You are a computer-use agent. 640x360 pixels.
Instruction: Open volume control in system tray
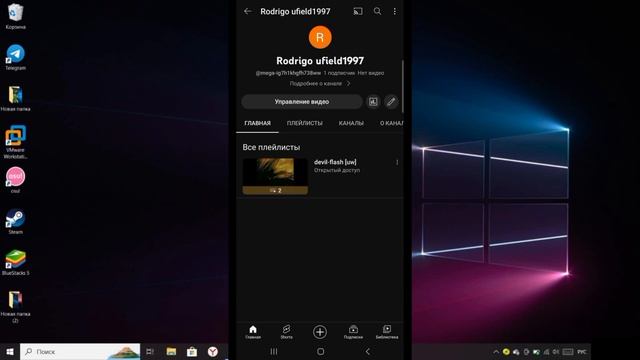tap(556, 352)
